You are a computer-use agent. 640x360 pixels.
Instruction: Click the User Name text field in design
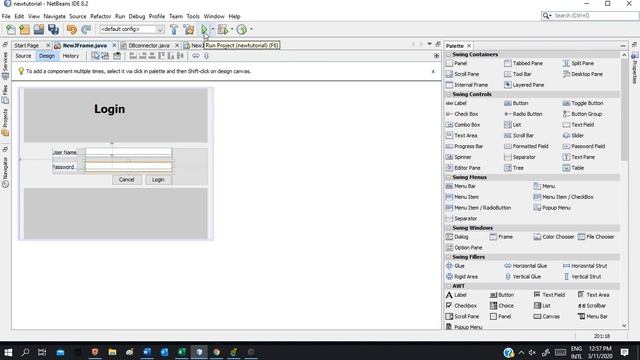point(129,152)
